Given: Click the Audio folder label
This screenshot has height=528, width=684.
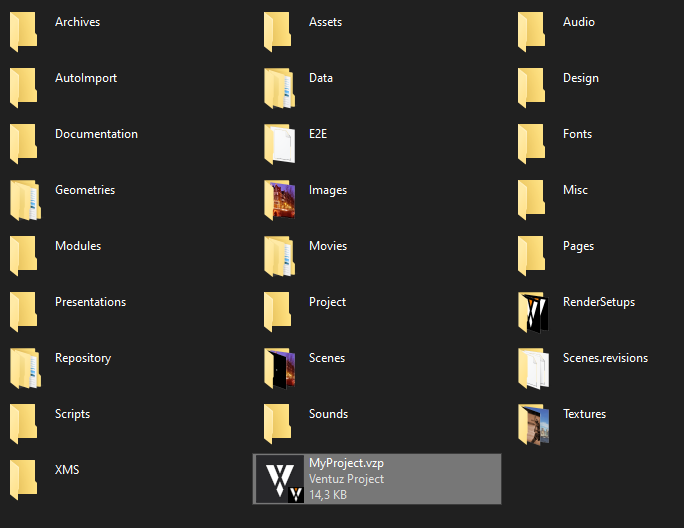Looking at the screenshot, I should pos(578,22).
